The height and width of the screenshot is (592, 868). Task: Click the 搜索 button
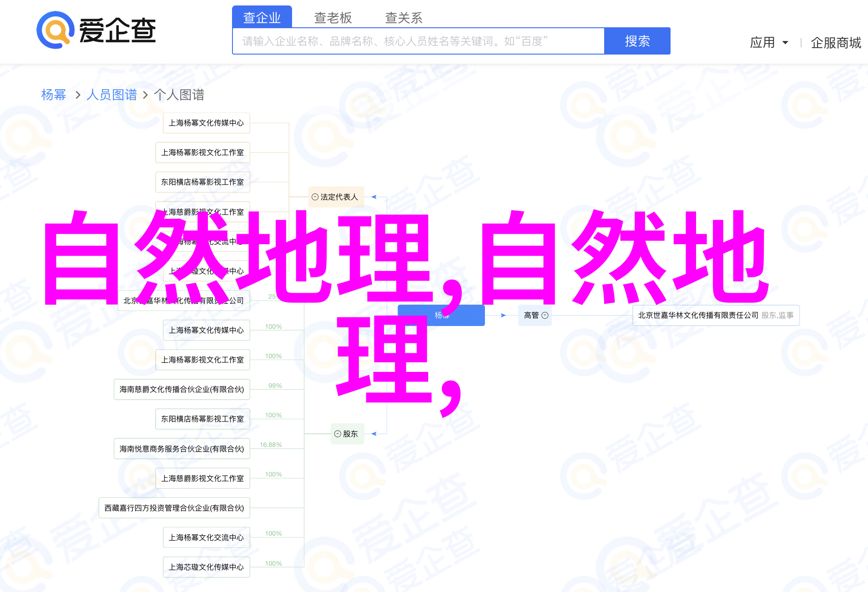(637, 41)
